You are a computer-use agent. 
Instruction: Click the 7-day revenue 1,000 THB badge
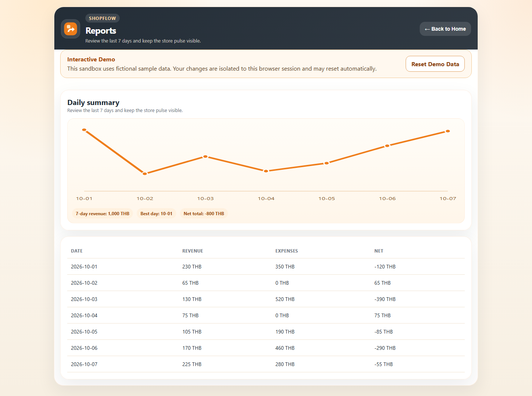point(102,214)
